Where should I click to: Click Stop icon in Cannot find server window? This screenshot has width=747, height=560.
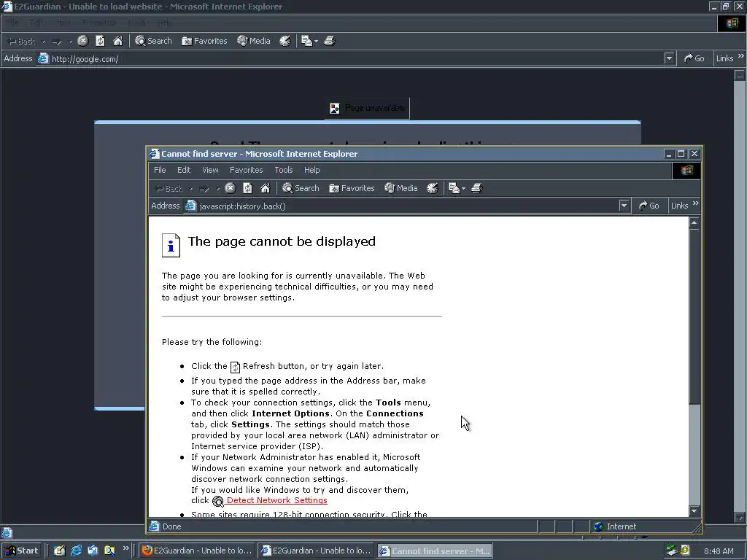click(x=230, y=188)
